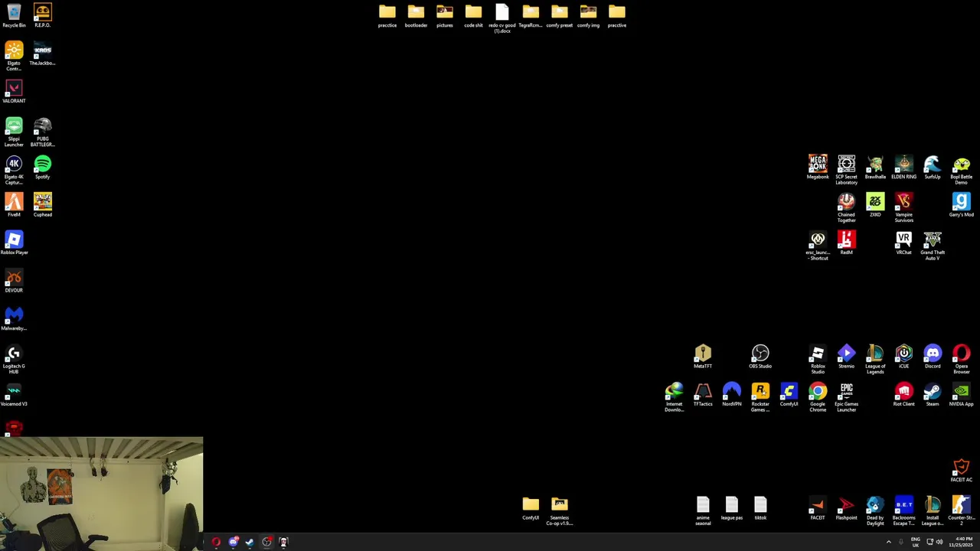Open the Chained Together game icon
This screenshot has height=551, width=980.
(847, 208)
